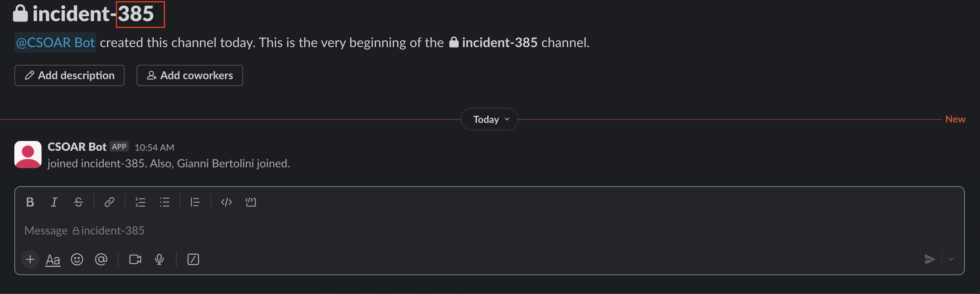
Task: Open the emoji picker
Action: (77, 259)
